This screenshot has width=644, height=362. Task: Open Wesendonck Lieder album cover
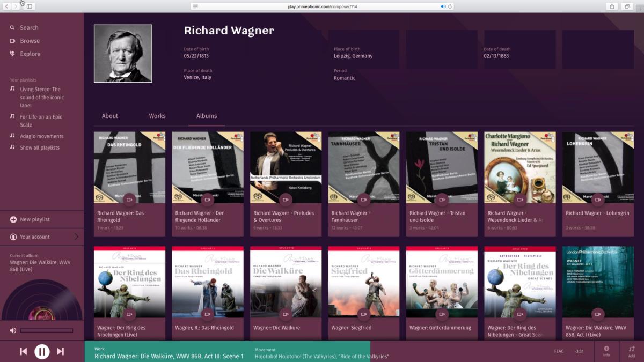click(520, 167)
